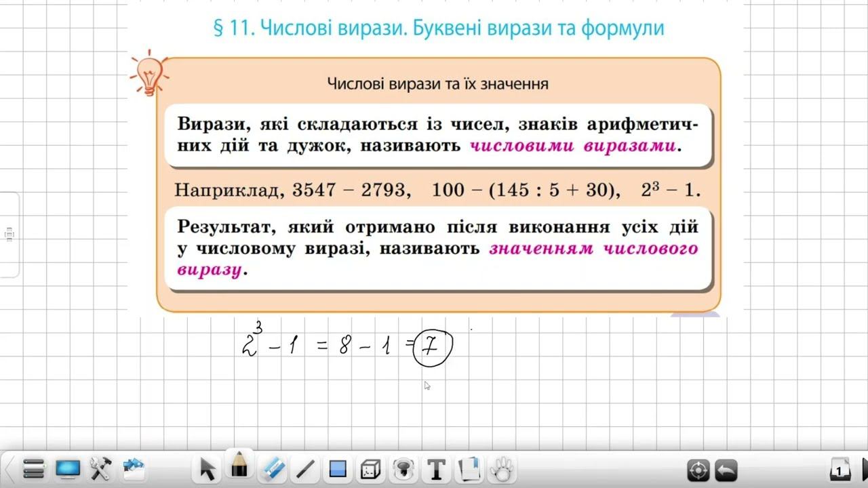Select the stamp tool
868x488 pixels.
pyautogui.click(x=403, y=469)
